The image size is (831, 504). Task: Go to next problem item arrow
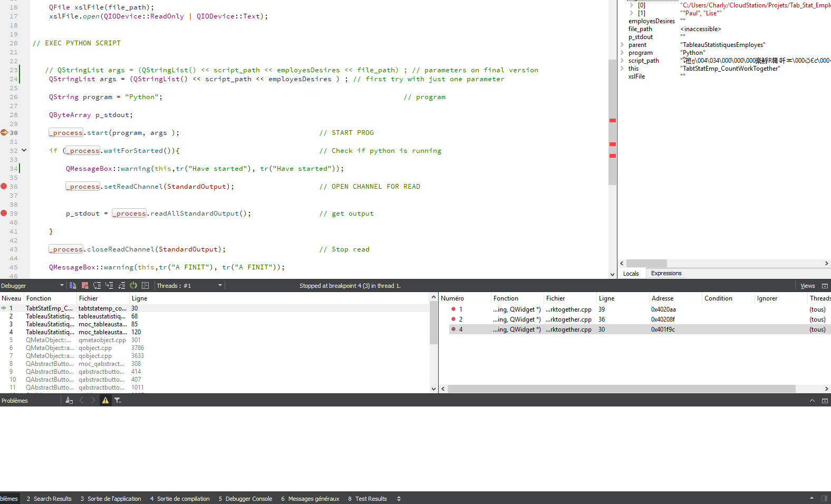[x=93, y=401]
